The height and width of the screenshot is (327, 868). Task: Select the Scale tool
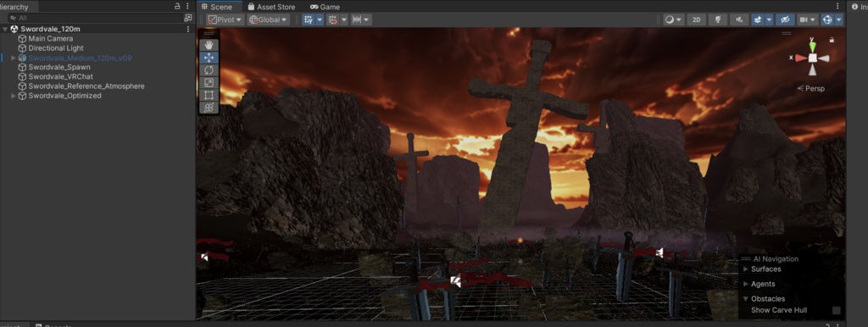209,82
